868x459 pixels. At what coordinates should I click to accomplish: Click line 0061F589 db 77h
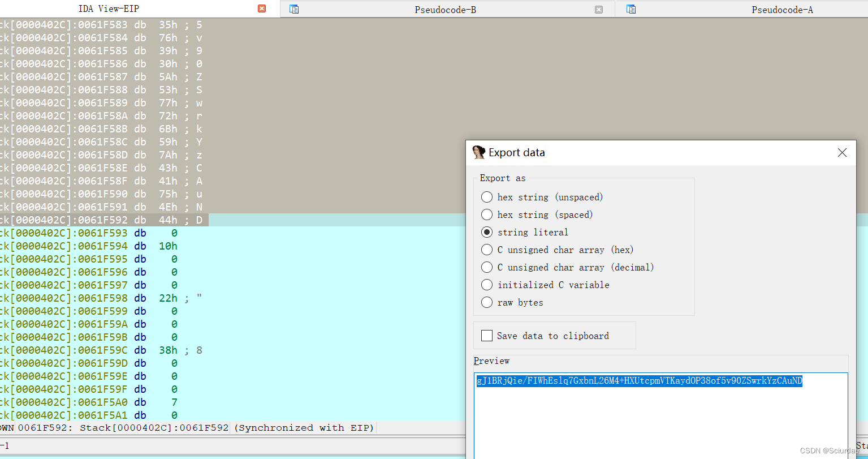(101, 103)
